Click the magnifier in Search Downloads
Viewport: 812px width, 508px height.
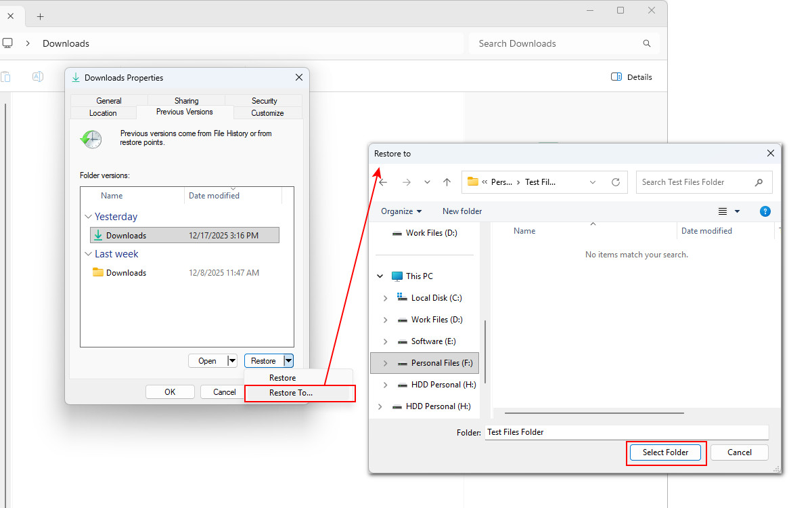(646, 43)
